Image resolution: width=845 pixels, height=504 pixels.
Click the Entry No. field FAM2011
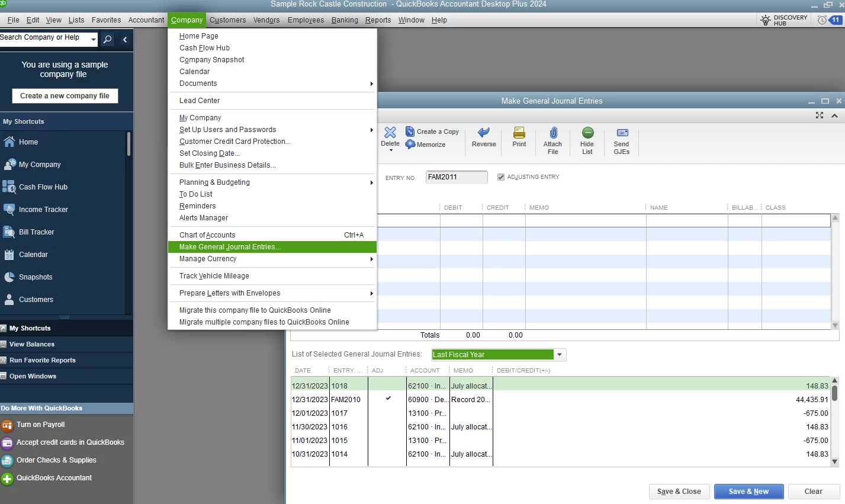pyautogui.click(x=457, y=177)
